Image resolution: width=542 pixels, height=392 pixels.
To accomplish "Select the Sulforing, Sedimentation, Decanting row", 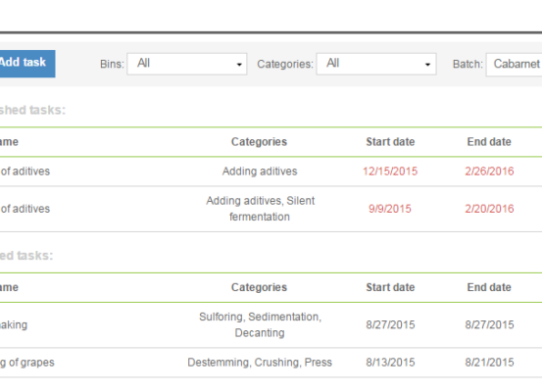I will pos(271,325).
